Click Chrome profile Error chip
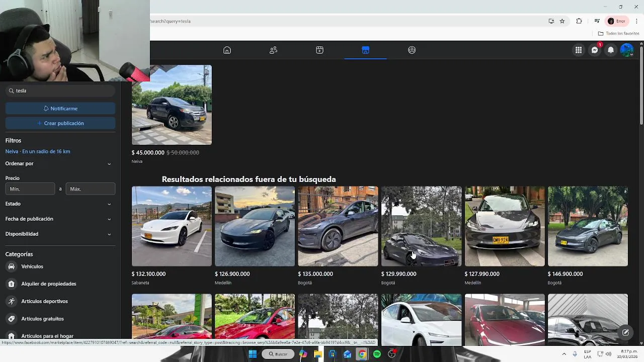644x362 pixels. (616, 21)
